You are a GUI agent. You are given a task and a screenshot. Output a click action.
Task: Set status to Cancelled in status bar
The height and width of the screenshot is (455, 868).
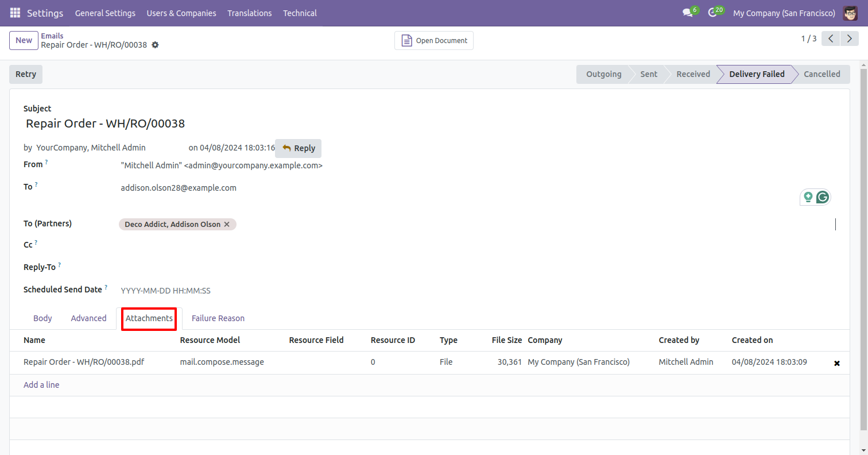click(x=821, y=74)
